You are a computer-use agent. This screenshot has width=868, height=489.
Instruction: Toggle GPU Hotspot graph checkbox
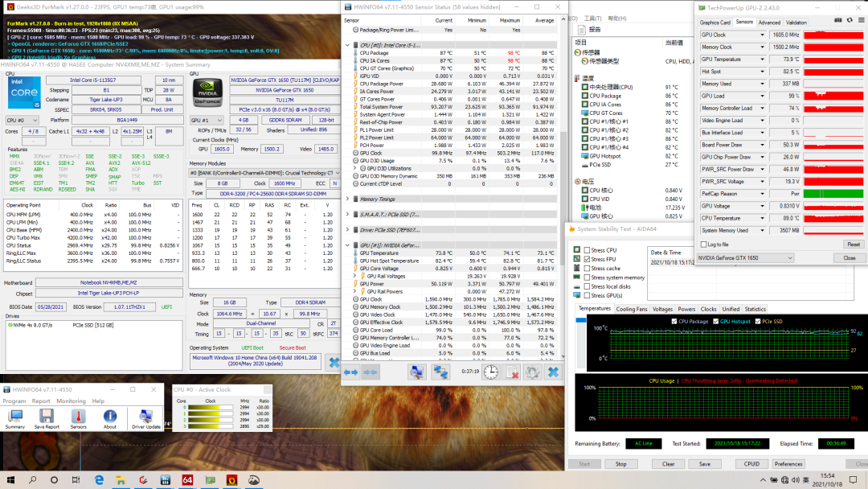coord(716,321)
